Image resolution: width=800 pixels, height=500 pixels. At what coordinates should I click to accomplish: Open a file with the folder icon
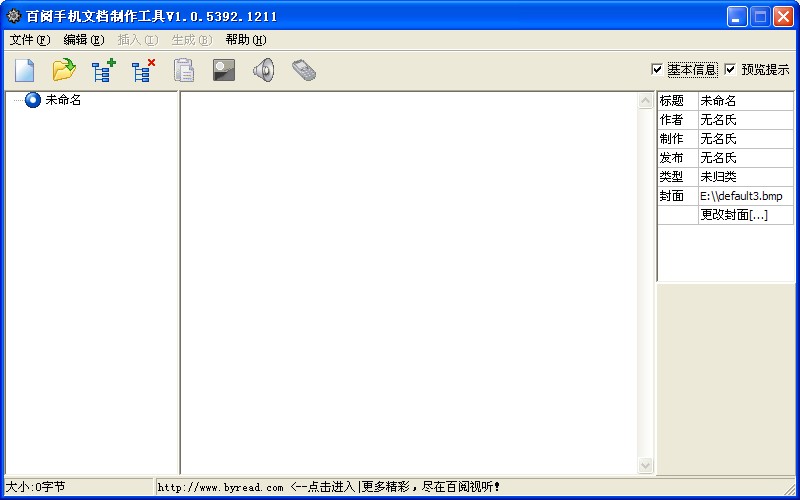(x=64, y=70)
